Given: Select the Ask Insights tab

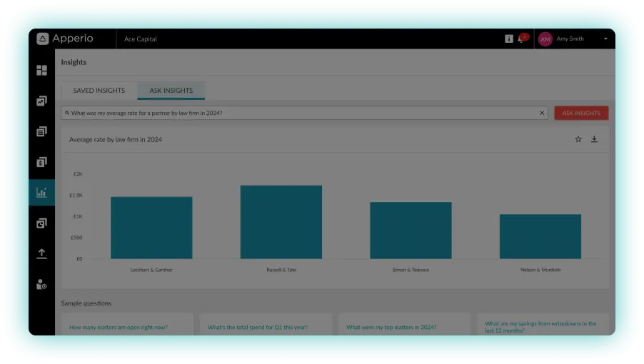Looking at the screenshot, I should (x=171, y=91).
